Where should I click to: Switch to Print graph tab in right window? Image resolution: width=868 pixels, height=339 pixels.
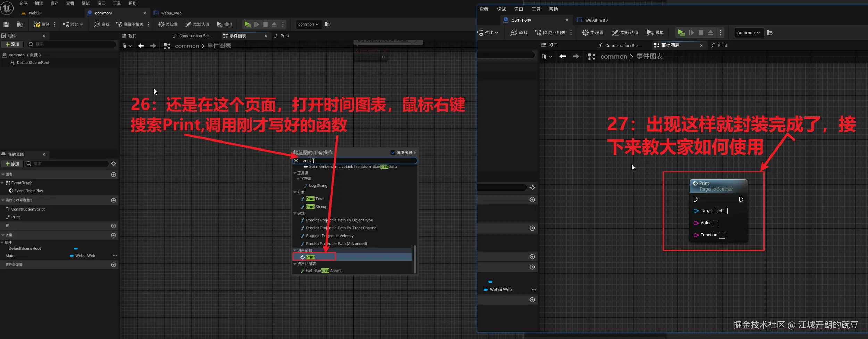click(x=719, y=46)
